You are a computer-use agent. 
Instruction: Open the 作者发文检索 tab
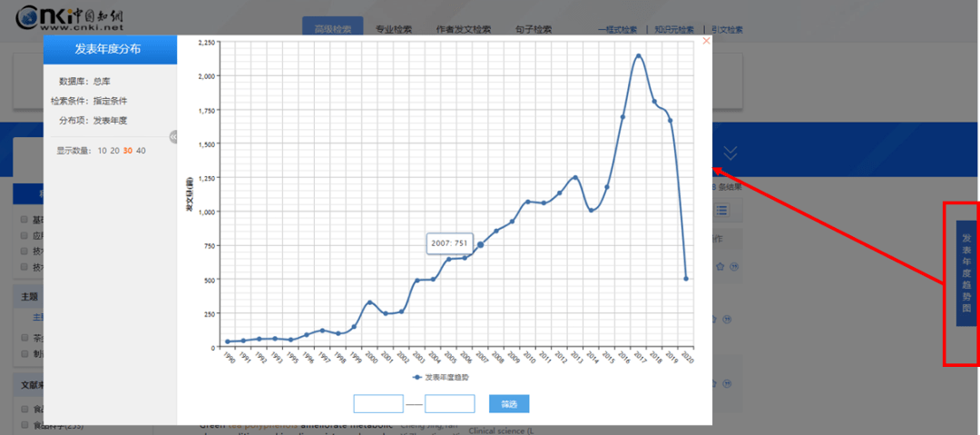point(464,29)
